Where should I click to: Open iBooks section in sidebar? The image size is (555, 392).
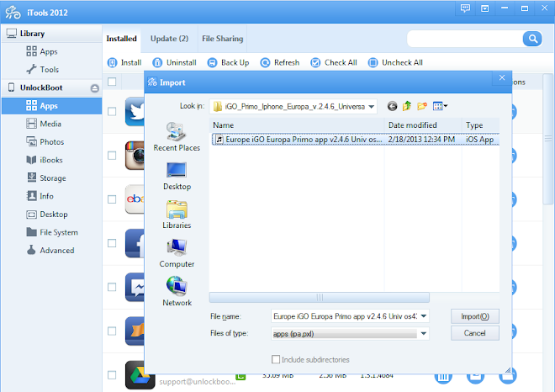[45, 160]
